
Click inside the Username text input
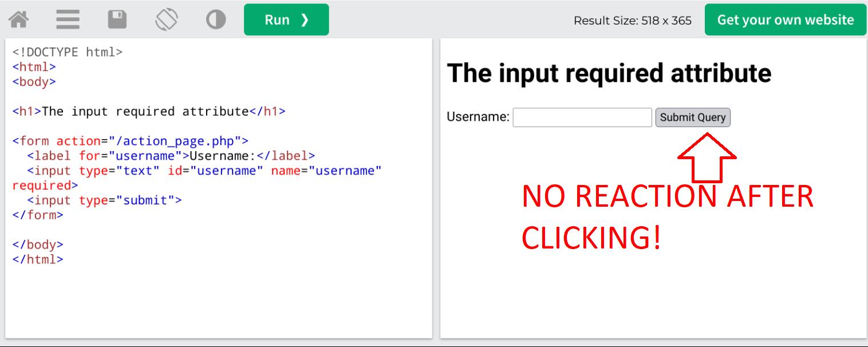(x=581, y=117)
